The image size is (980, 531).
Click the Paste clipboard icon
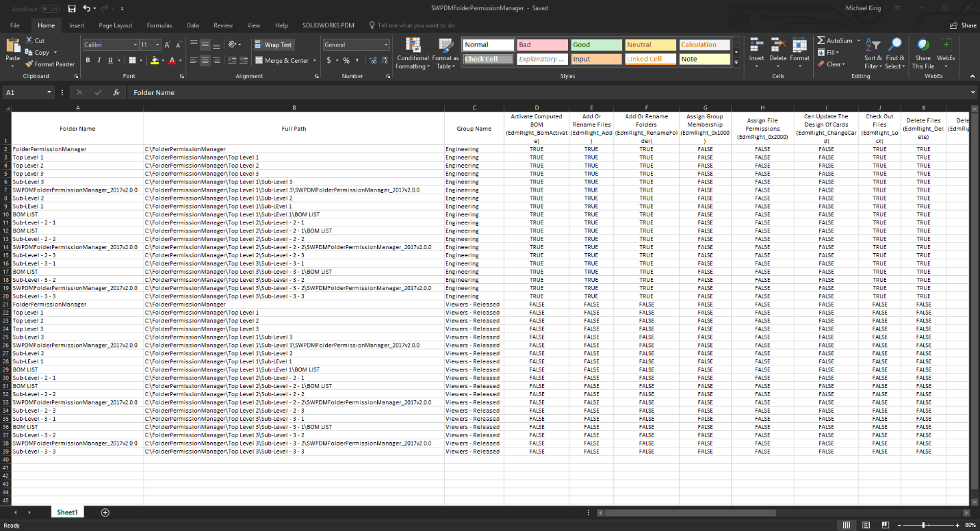click(12, 46)
